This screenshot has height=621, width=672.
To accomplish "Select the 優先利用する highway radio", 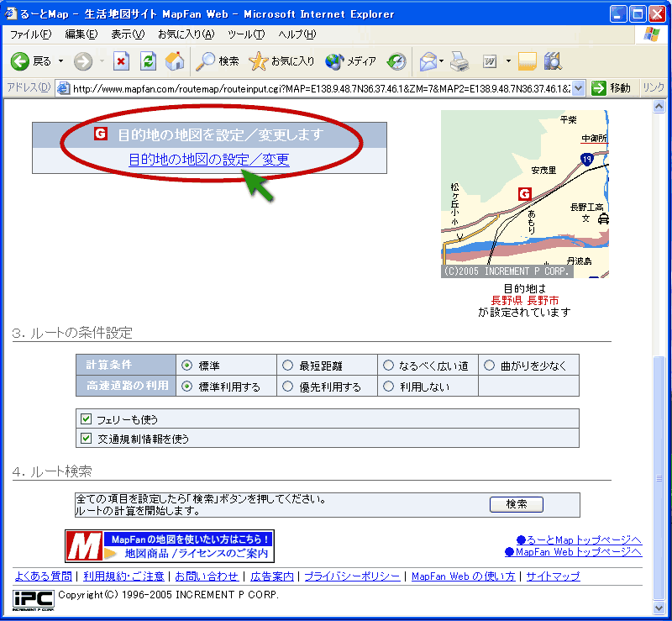I will (287, 387).
